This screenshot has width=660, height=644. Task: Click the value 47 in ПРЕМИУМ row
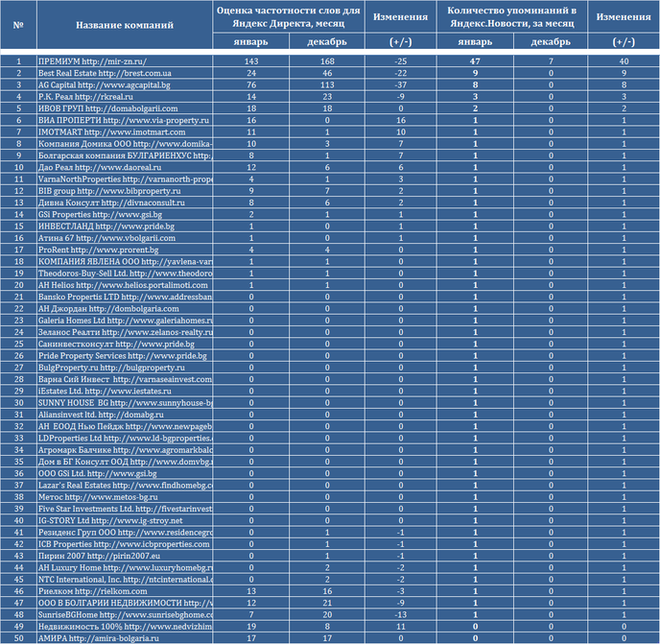click(475, 61)
